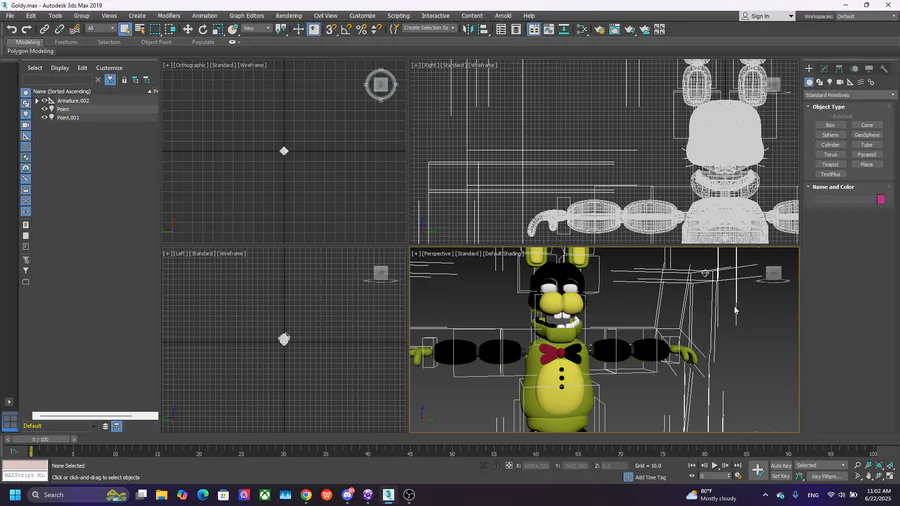Screen dimensions: 900x506
Task: Toggle the Percent Snap button
Action: click(362, 29)
